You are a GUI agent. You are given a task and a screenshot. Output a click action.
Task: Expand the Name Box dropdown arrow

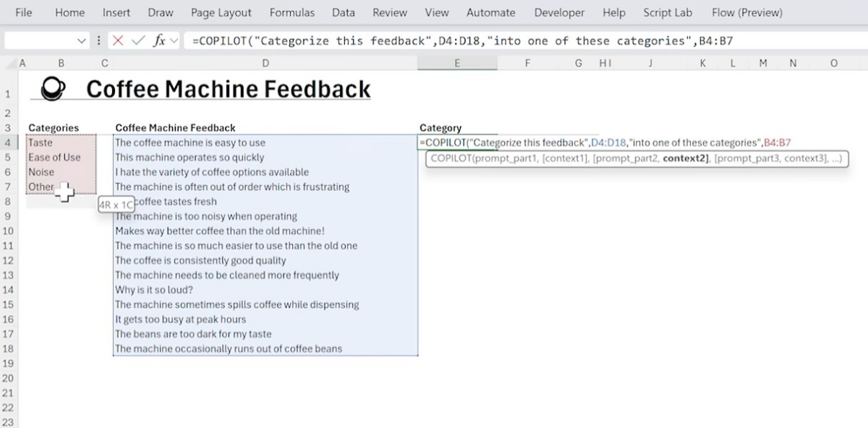(x=82, y=41)
